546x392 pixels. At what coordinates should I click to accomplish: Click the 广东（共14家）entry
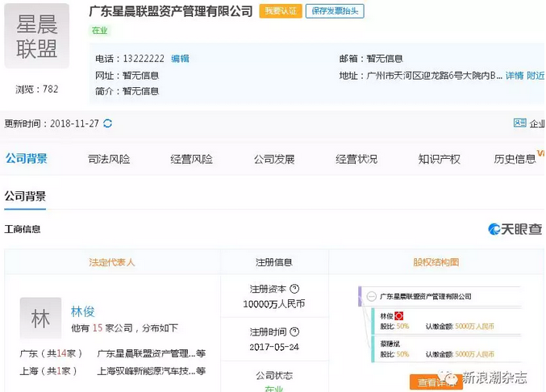[51, 353]
